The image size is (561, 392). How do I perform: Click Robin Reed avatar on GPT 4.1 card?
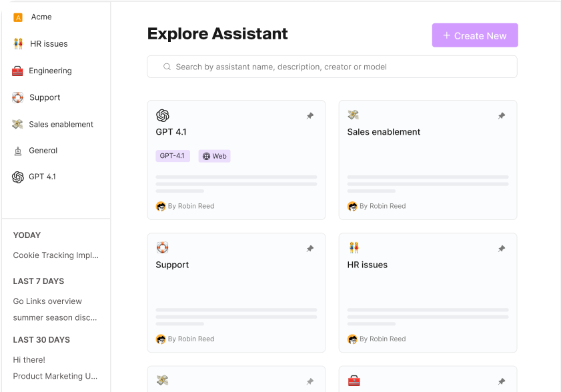(161, 207)
